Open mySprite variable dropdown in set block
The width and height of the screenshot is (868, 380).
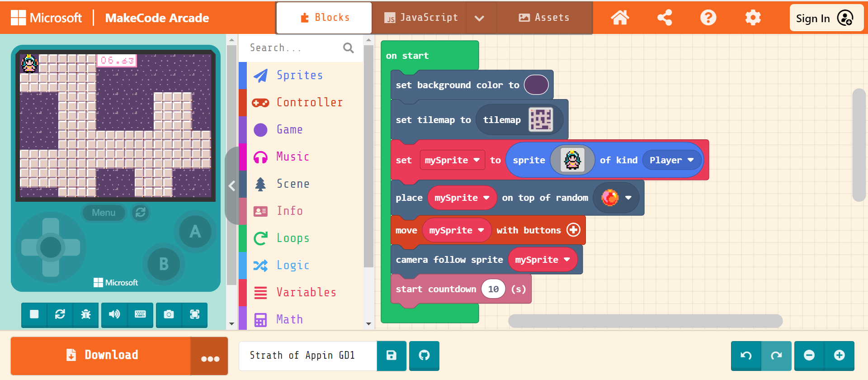[452, 160]
